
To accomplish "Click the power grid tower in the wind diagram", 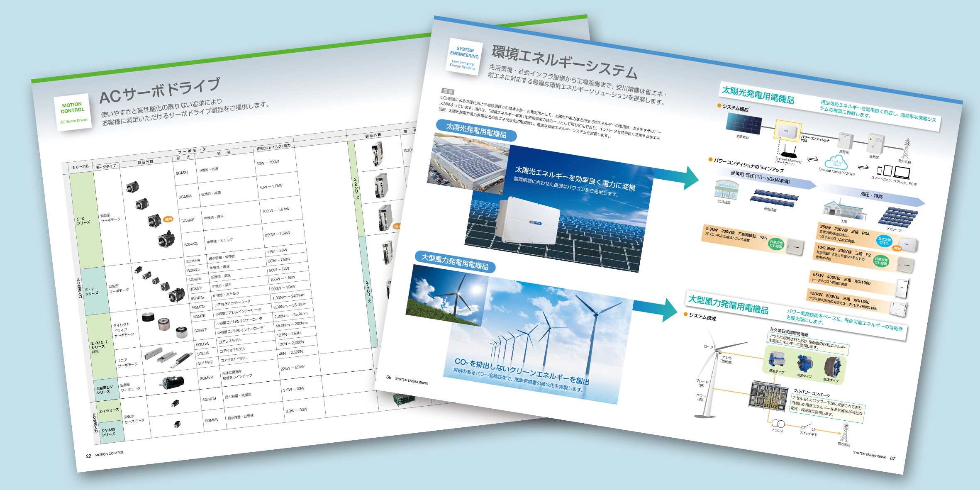I will (845, 433).
